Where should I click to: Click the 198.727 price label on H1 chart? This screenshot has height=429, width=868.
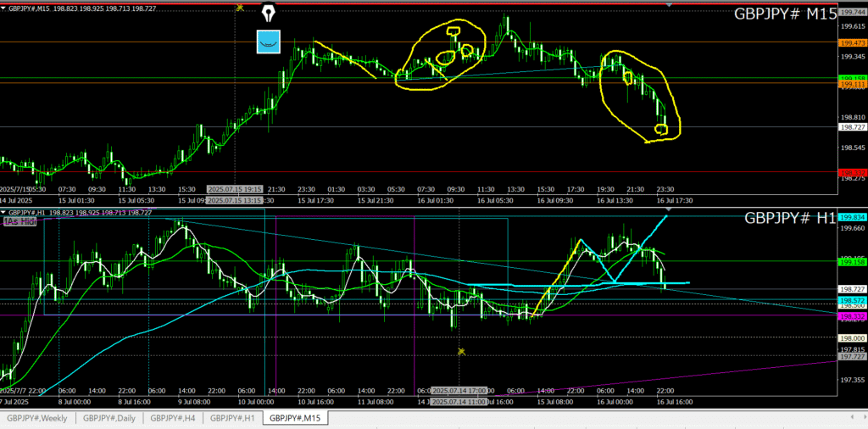point(853,289)
